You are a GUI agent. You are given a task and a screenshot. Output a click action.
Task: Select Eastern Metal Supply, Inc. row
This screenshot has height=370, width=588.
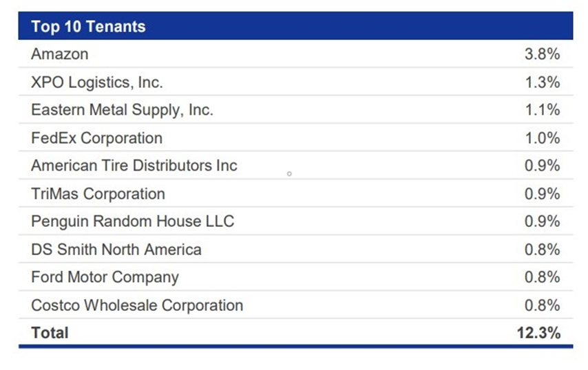click(x=295, y=110)
